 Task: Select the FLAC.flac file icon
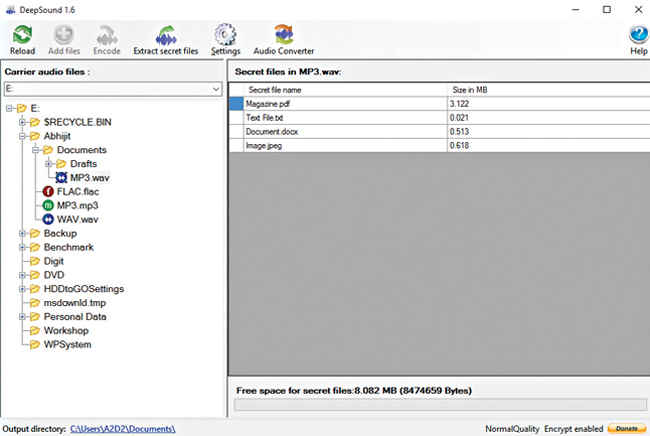point(48,191)
